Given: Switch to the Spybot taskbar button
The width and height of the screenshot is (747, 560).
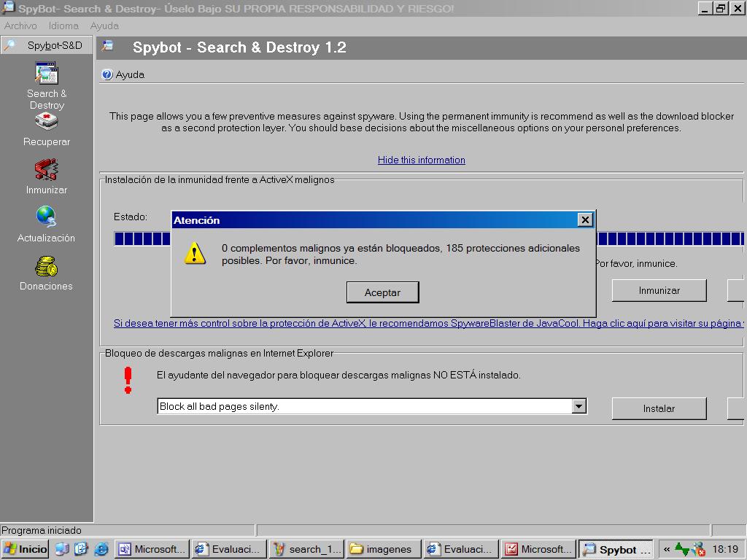Looking at the screenshot, I should 617,549.
